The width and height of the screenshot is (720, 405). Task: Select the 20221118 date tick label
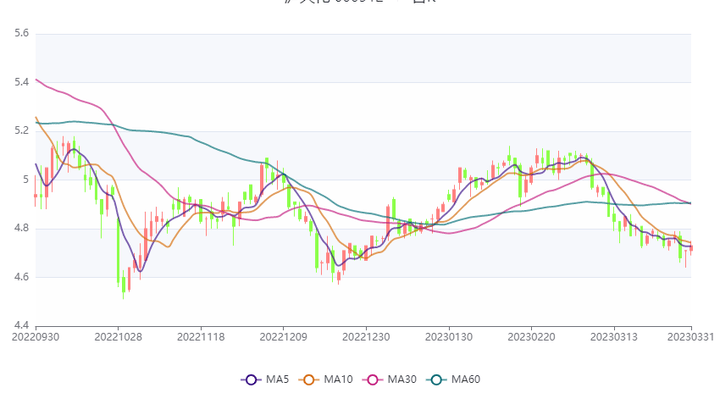point(201,339)
